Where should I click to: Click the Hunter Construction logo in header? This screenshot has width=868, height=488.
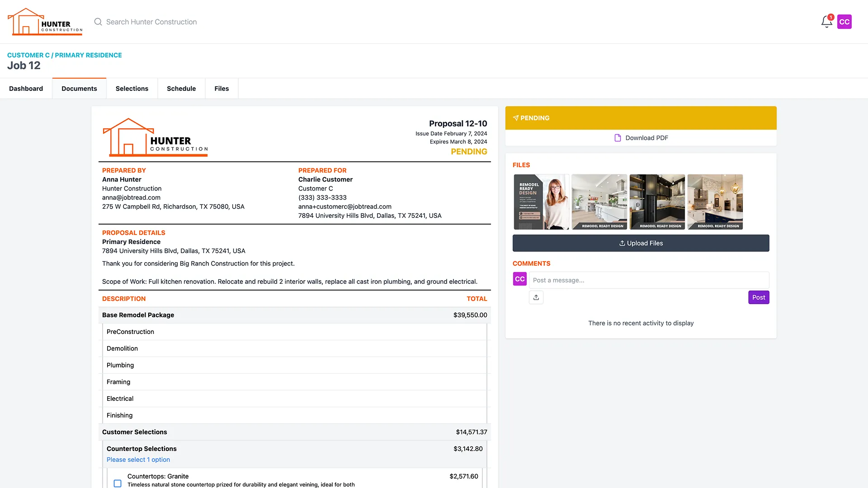[44, 21]
